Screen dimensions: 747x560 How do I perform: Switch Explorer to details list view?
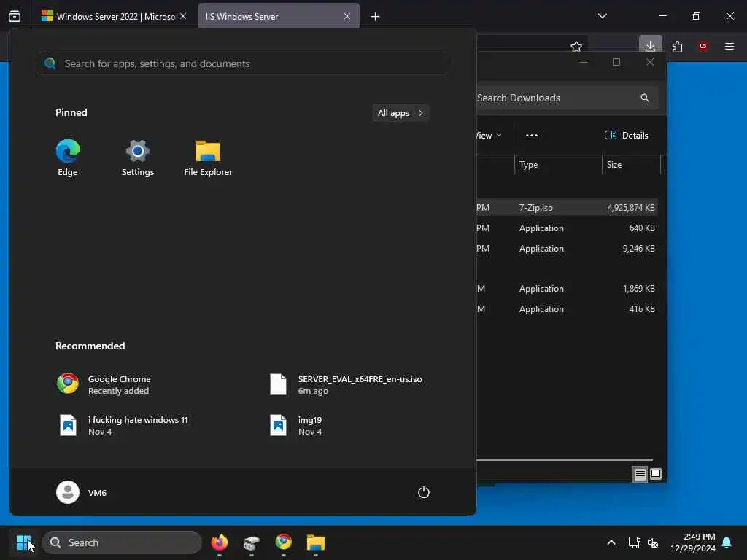(x=640, y=474)
